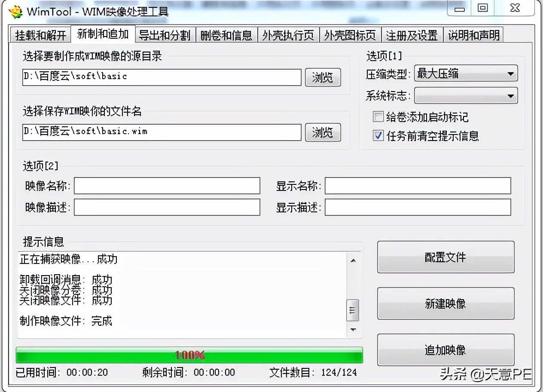Open the 外壳图标页 tab
Screen dimensions: 543x392
coord(350,35)
